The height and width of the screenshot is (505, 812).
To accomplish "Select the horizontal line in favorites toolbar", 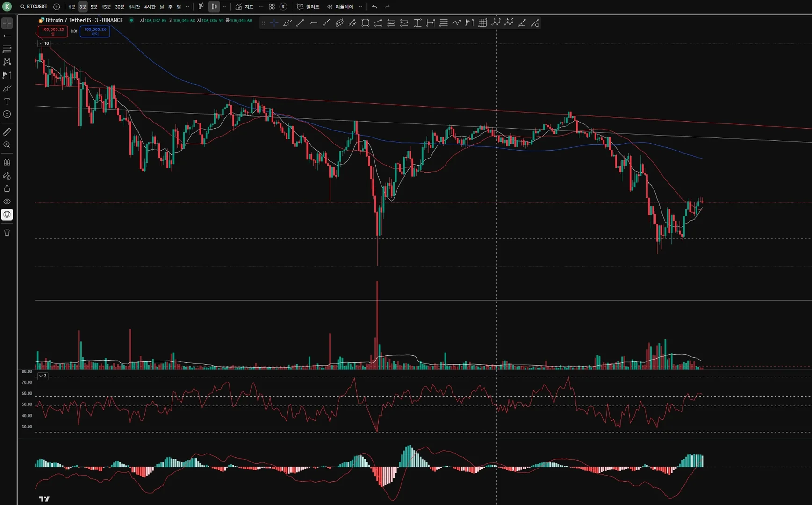I will [314, 22].
